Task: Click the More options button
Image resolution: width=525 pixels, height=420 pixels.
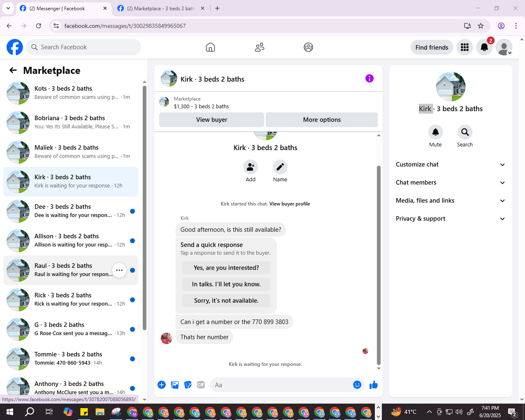Action: tap(322, 120)
